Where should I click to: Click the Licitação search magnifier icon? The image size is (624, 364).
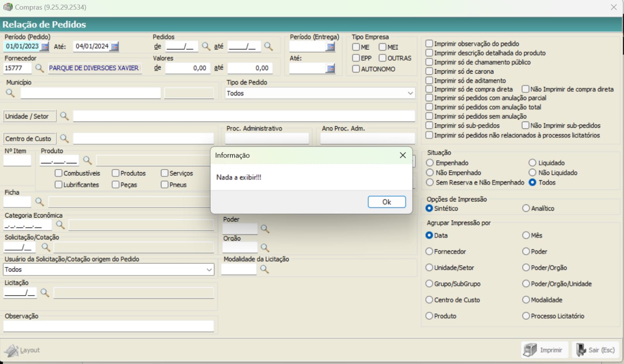[x=45, y=293]
